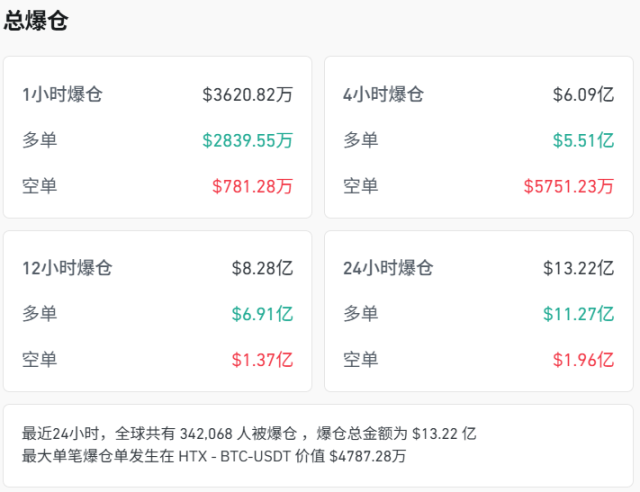Screen dimensions: 640x492
Task: Select the 12小时爆仓 card title
Action: coord(67,268)
